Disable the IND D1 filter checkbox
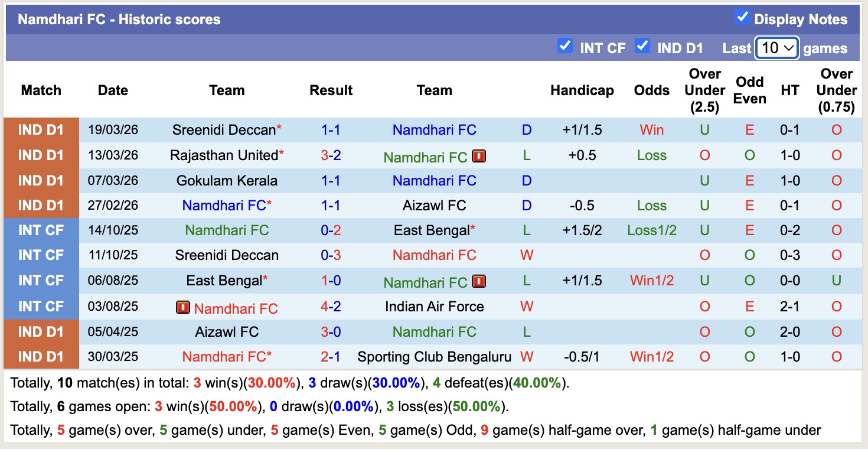The image size is (868, 449). point(642,45)
